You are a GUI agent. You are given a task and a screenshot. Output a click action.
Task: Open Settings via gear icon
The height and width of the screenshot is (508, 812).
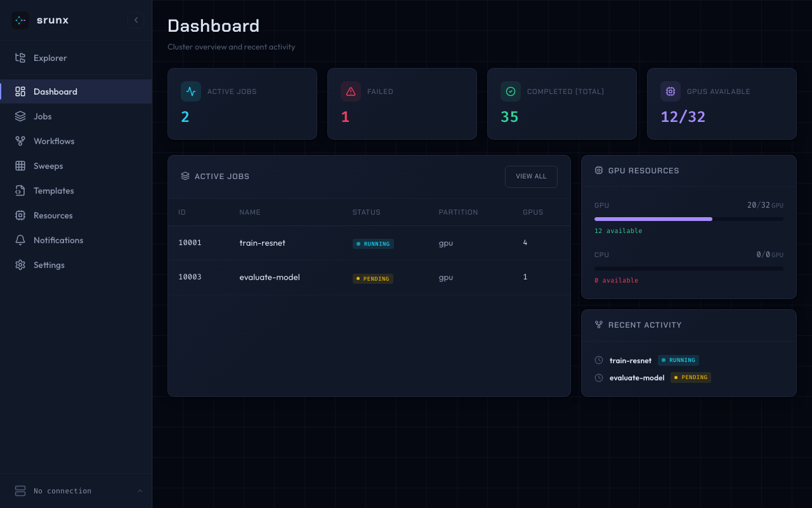tap(20, 265)
